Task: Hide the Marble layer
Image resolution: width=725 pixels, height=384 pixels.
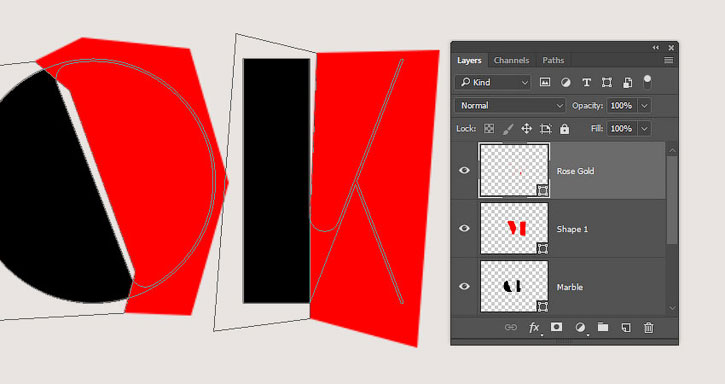Action: 464,286
